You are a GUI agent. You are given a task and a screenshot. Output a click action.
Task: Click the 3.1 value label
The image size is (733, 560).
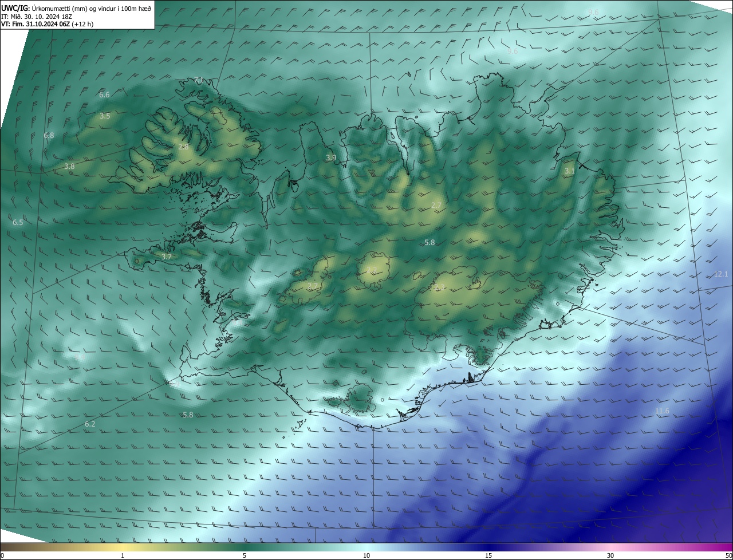569,171
